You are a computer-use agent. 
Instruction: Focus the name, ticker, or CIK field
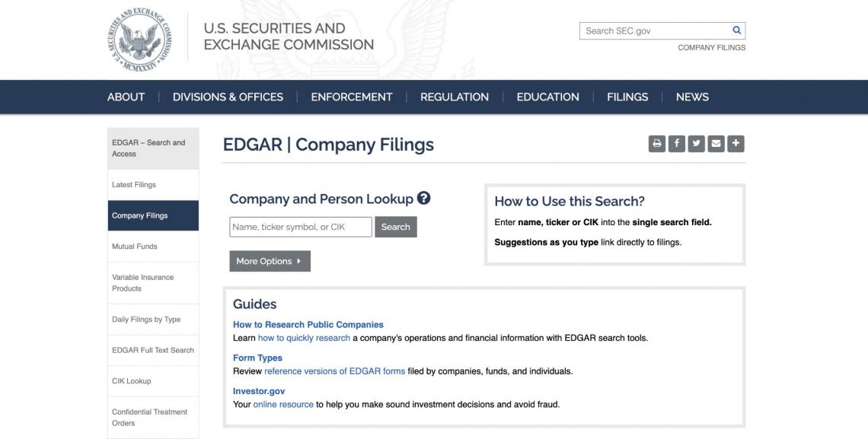point(300,227)
